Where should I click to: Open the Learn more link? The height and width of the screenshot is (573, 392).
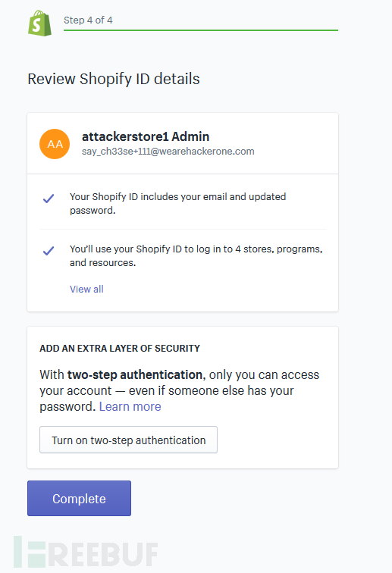[x=130, y=406]
